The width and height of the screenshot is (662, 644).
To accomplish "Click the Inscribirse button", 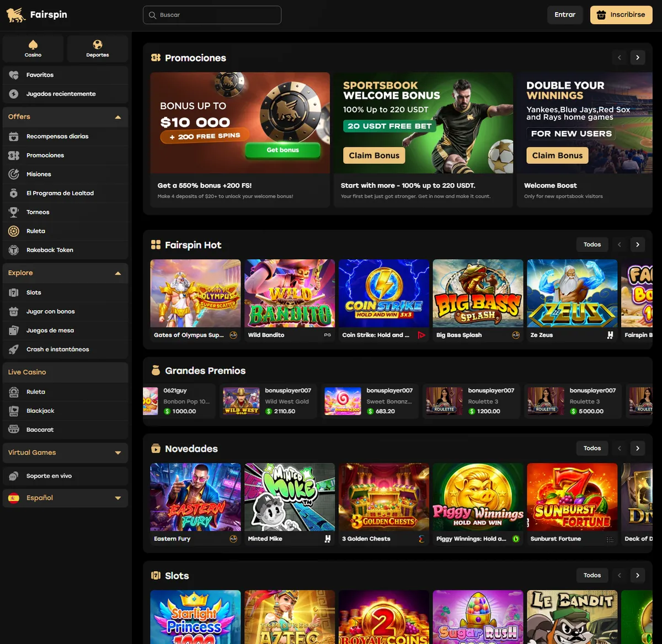I will 621,15.
